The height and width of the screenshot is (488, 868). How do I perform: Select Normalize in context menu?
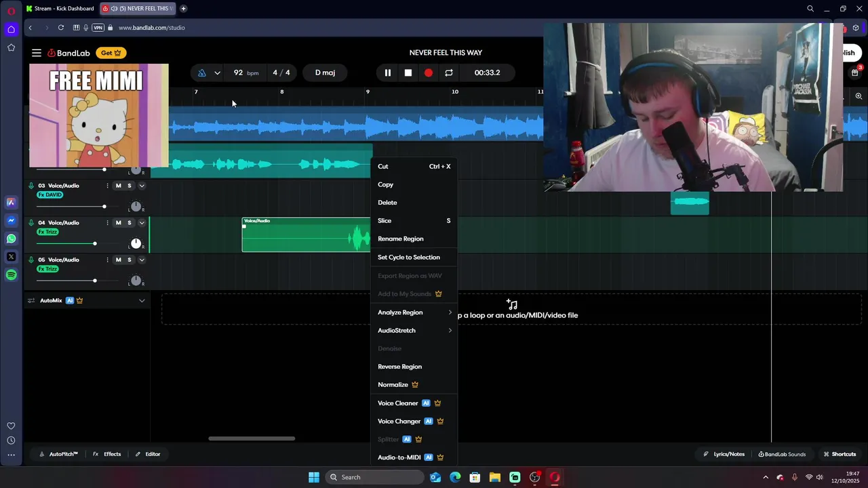414,385
